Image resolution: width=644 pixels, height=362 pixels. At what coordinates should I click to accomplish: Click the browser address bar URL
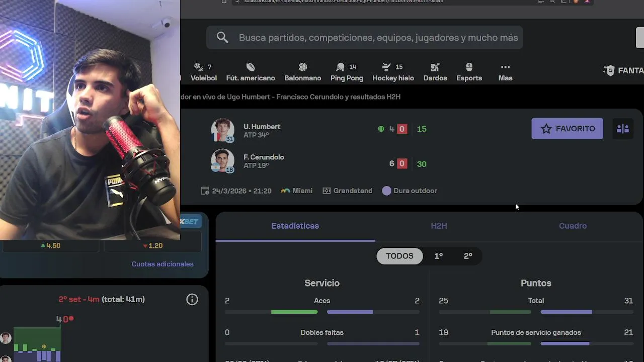[x=344, y=2]
